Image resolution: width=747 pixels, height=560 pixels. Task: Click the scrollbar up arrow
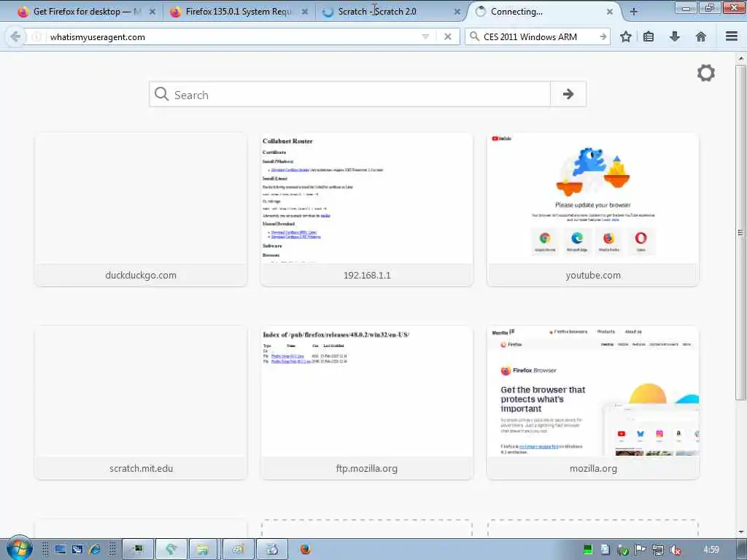pos(741,58)
